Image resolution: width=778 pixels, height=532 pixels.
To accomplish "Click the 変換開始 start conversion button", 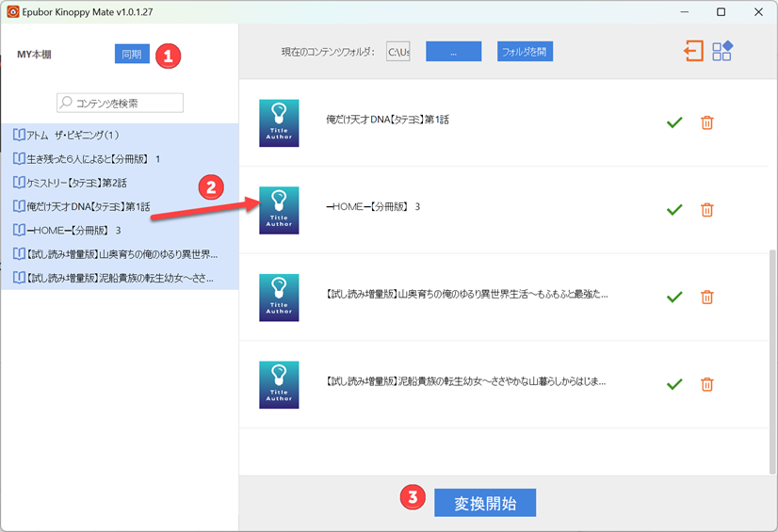I will 485,503.
